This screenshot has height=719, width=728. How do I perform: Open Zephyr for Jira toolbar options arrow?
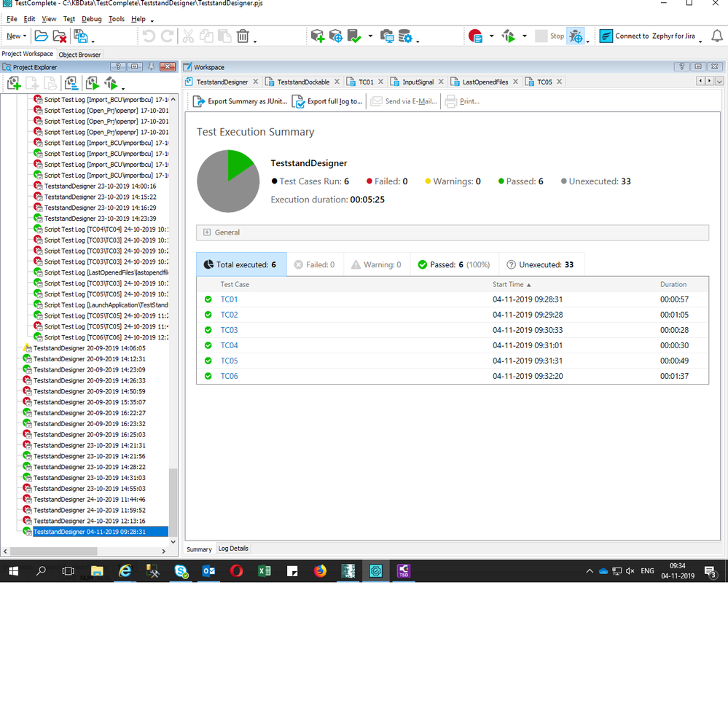click(x=700, y=41)
